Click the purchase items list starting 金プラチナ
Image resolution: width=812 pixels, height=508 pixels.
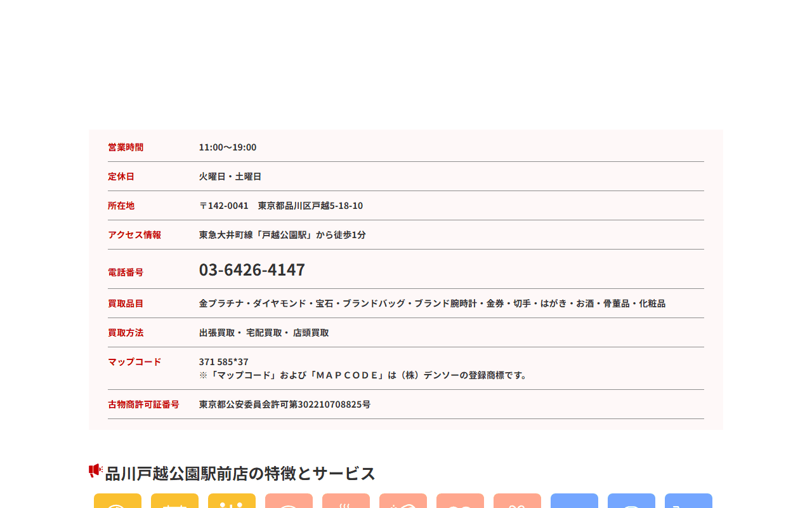coord(432,304)
